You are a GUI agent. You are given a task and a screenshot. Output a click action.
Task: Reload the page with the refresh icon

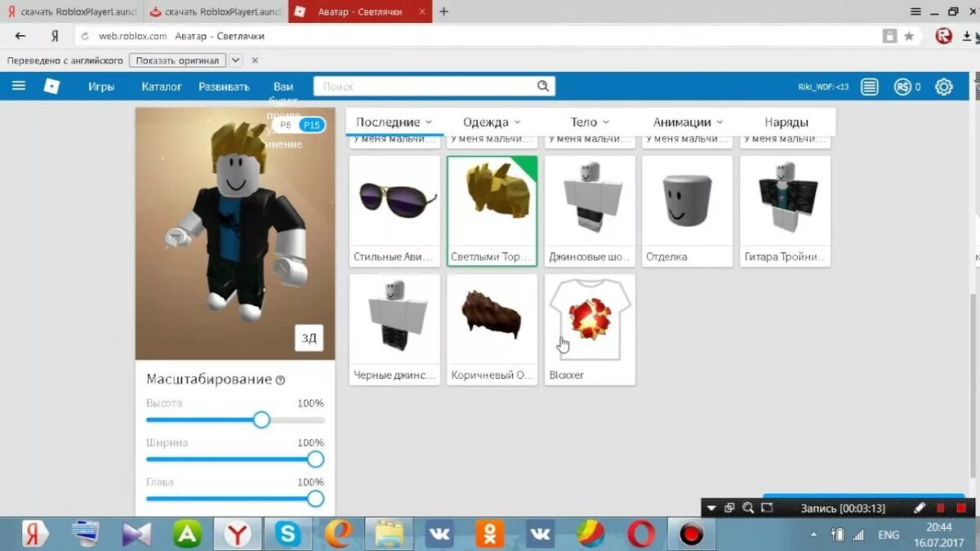[85, 37]
